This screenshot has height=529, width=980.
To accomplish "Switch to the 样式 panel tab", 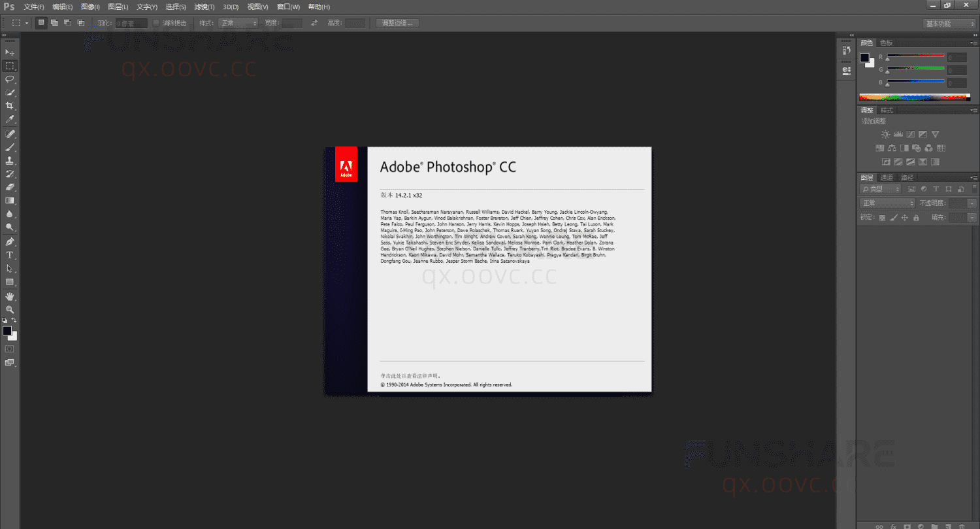I will (887, 111).
